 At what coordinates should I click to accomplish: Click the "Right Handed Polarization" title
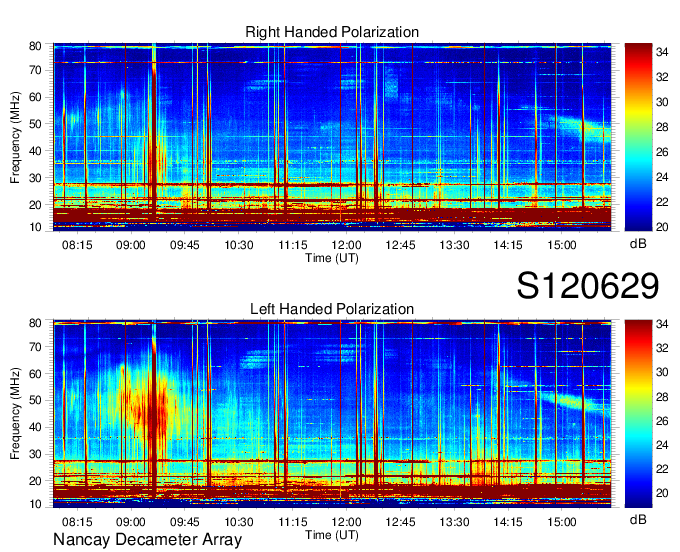coord(332,32)
